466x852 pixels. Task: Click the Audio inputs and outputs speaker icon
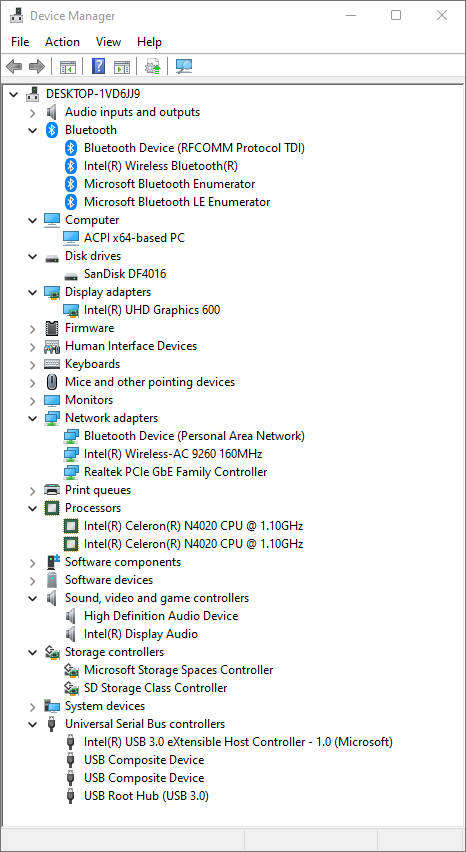52,112
